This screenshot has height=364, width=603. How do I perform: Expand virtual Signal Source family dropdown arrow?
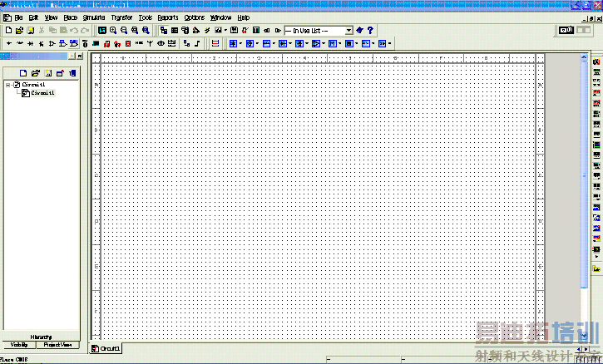click(257, 43)
